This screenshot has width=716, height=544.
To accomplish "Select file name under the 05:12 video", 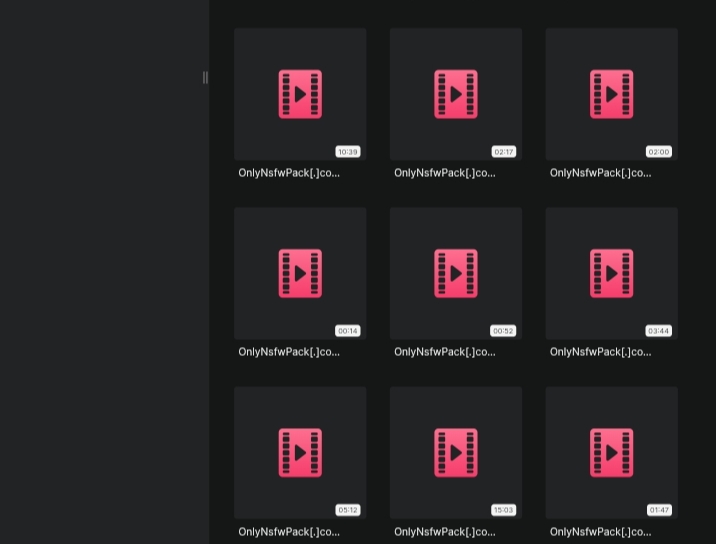I will (289, 532).
